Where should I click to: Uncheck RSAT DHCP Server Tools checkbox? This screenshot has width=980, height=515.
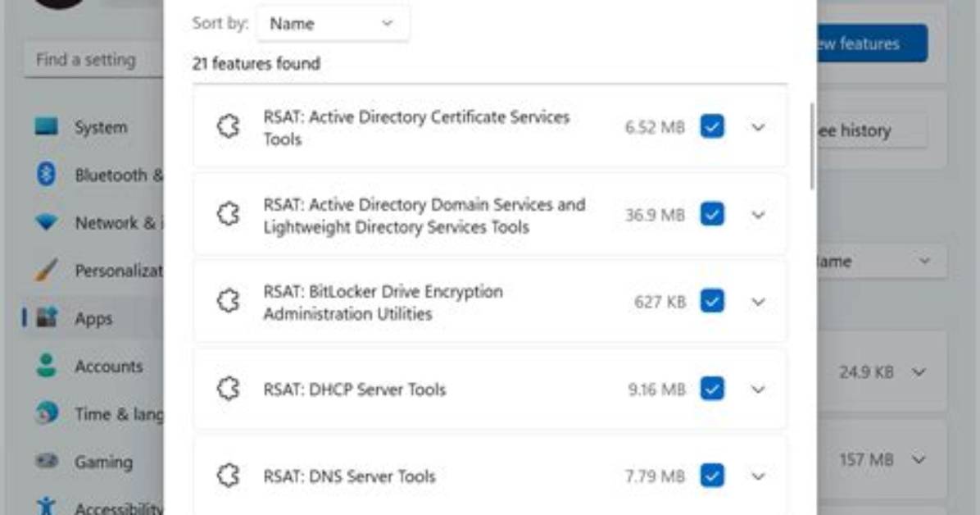pos(712,389)
